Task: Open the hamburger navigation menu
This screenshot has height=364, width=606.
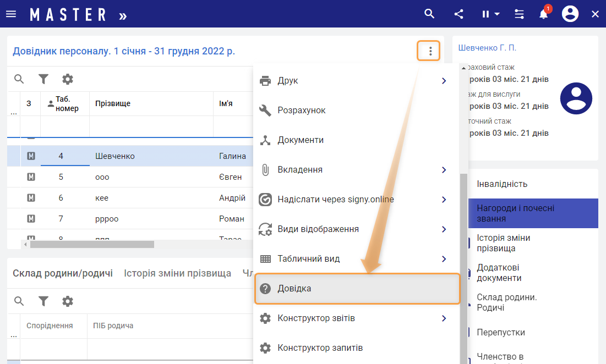Action: [11, 14]
